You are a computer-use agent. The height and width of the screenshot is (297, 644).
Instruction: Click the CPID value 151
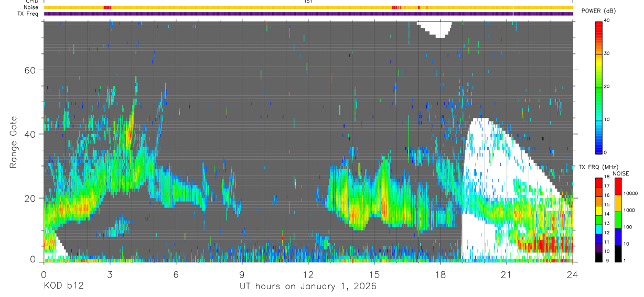[x=308, y=2]
